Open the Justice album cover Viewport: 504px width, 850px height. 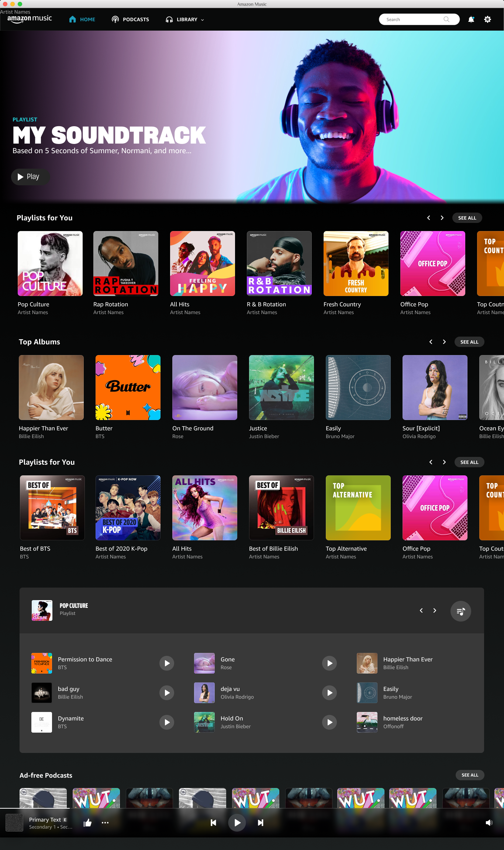(282, 388)
